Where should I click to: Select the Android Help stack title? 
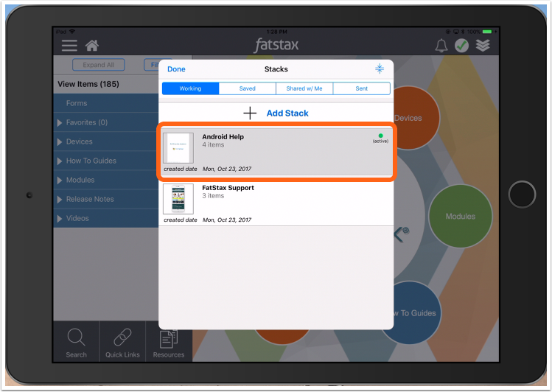point(223,137)
